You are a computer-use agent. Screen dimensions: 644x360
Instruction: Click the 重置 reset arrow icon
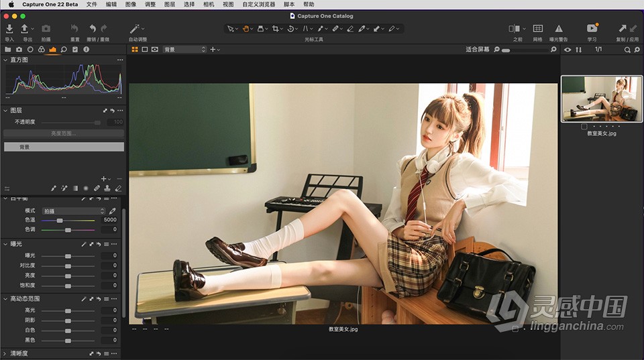coord(74,28)
